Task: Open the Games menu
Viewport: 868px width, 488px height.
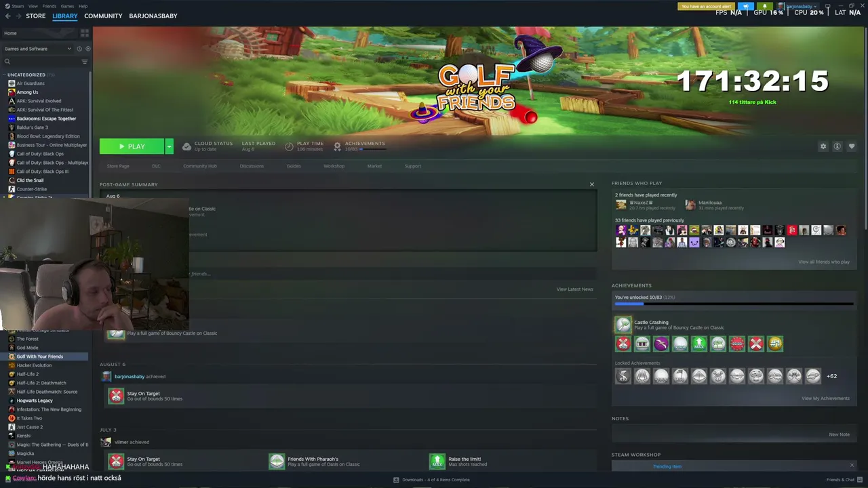Action: click(x=67, y=6)
